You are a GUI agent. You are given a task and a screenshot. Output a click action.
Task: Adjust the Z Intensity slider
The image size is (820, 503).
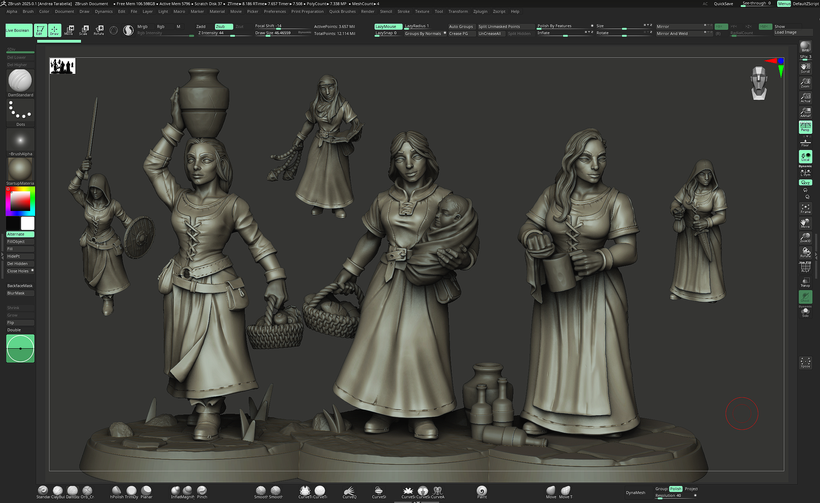pyautogui.click(x=222, y=33)
